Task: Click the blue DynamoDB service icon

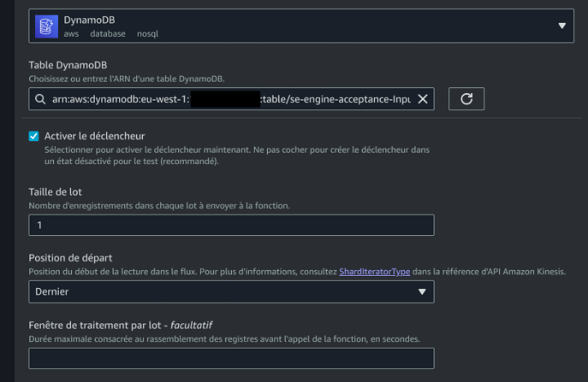Action: (x=47, y=26)
